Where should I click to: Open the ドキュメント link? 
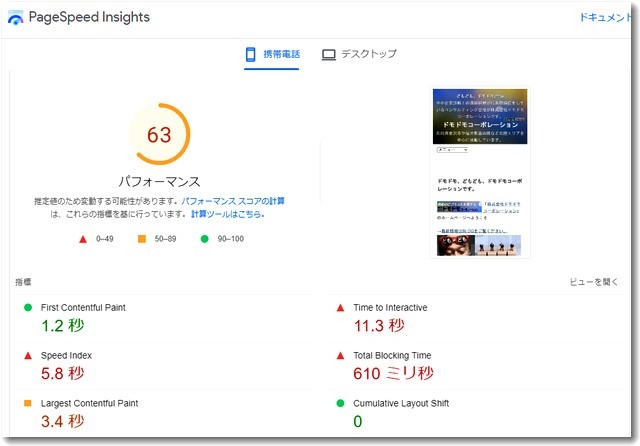605,17
